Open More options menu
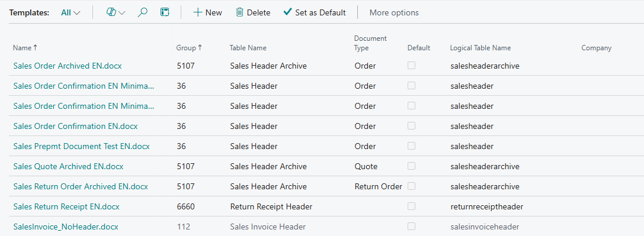 394,12
